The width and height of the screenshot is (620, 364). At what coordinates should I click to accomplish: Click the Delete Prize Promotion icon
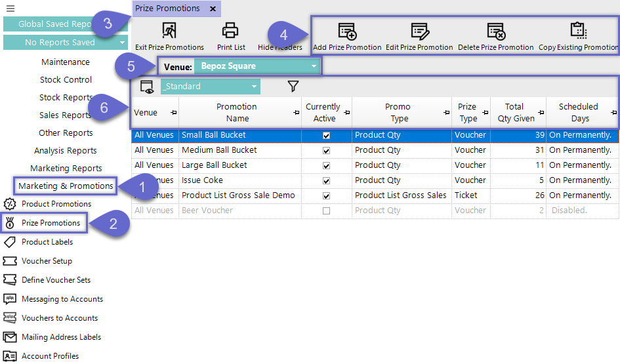(x=495, y=31)
